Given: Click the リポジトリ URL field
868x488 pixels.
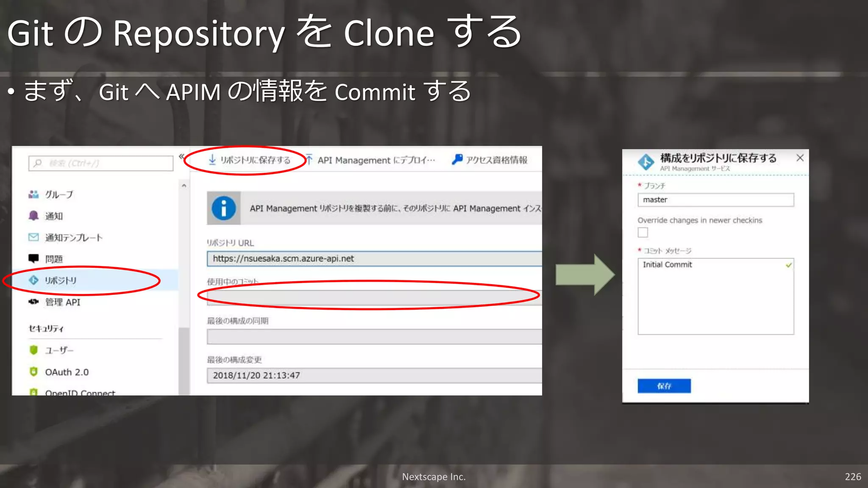Looking at the screenshot, I should [x=374, y=258].
